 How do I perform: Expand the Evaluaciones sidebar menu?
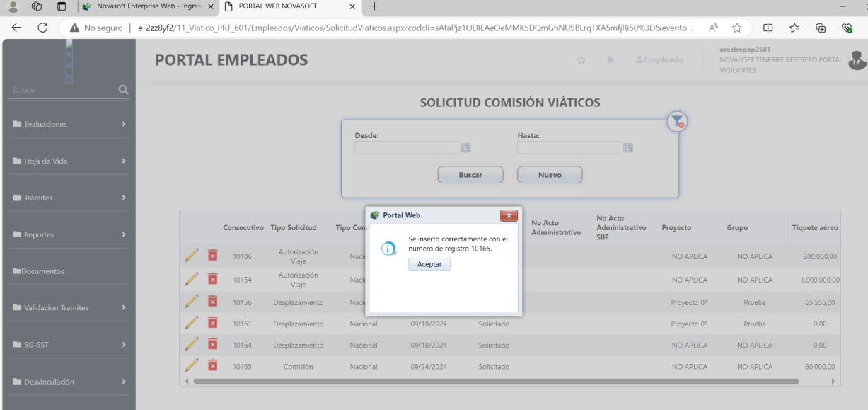69,124
